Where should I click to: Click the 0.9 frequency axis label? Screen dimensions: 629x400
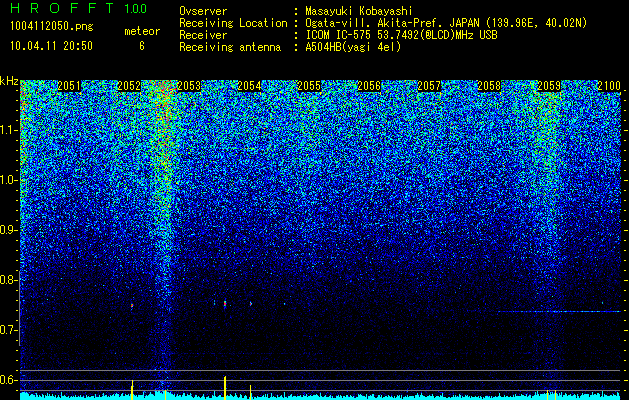coord(8,230)
